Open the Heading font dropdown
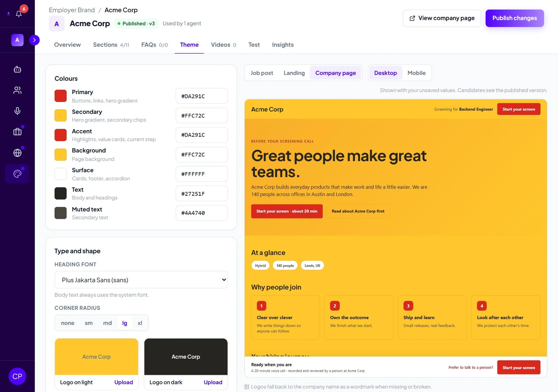Screen dimensions: 558x392 (141, 280)
